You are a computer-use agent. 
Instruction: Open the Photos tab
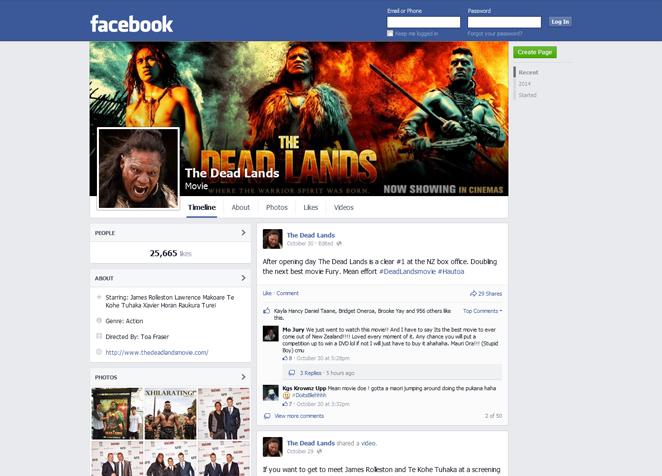[277, 207]
